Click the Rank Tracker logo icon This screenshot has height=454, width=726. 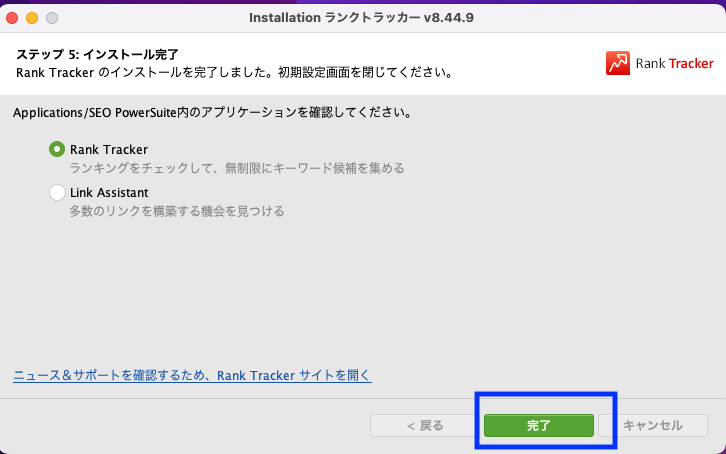[x=618, y=63]
